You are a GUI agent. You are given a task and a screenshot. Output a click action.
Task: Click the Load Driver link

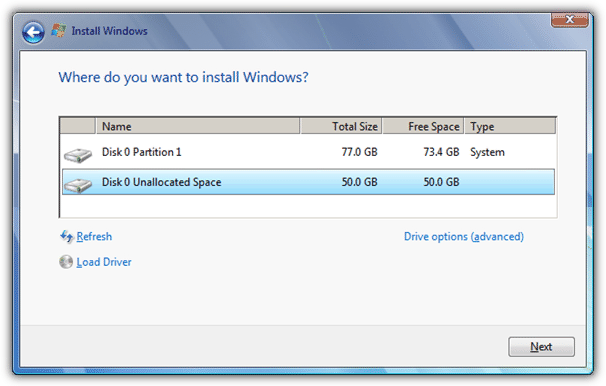[104, 262]
